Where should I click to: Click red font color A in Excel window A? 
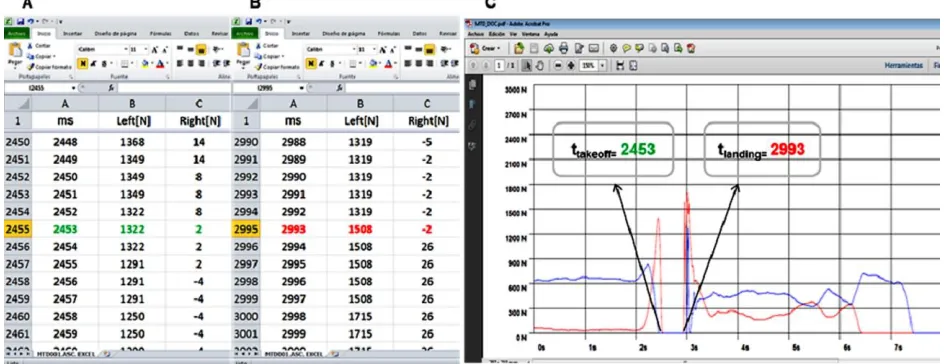(160, 64)
